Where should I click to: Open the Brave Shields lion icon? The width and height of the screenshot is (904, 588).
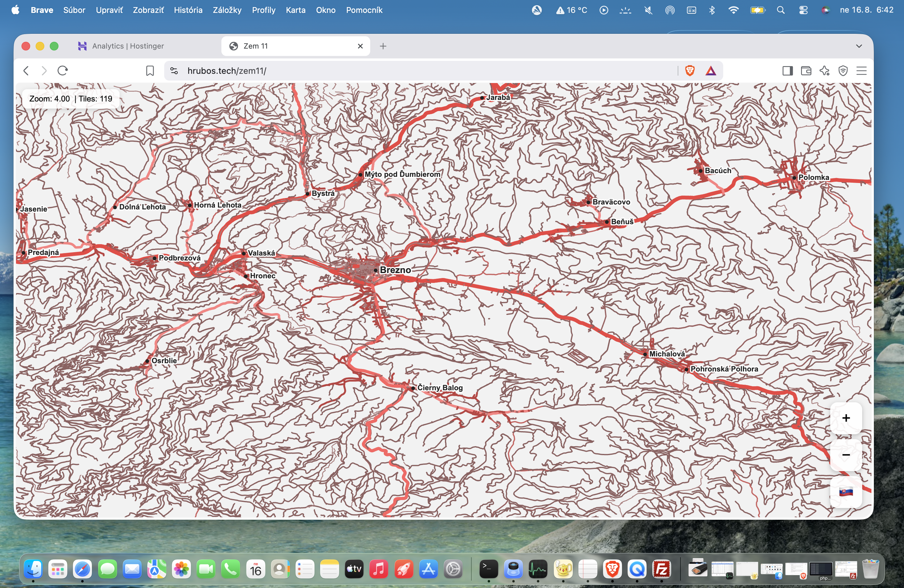tap(690, 71)
